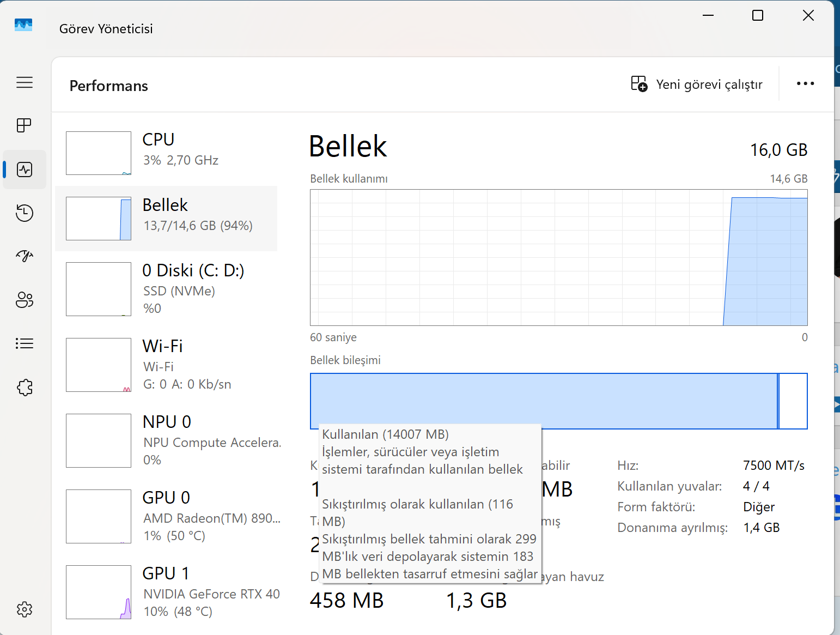840x635 pixels.
Task: Open the Services puzzle icon in sidebar
Action: (x=25, y=388)
